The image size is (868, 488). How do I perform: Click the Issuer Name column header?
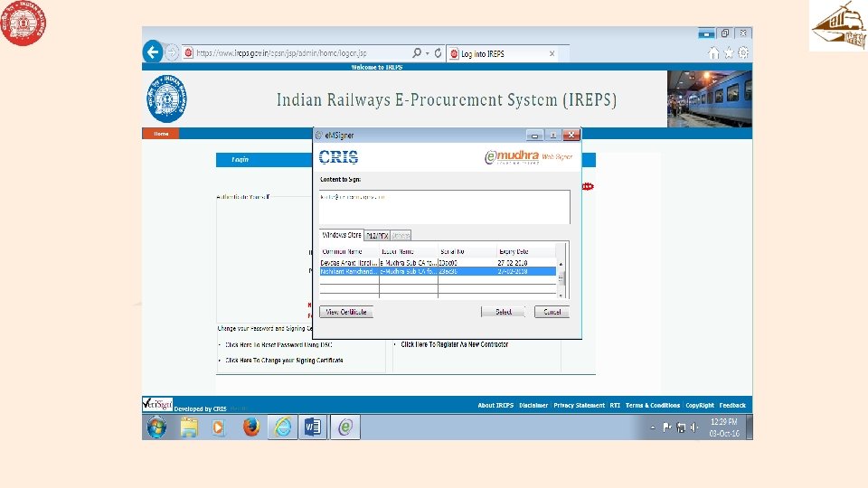click(409, 251)
